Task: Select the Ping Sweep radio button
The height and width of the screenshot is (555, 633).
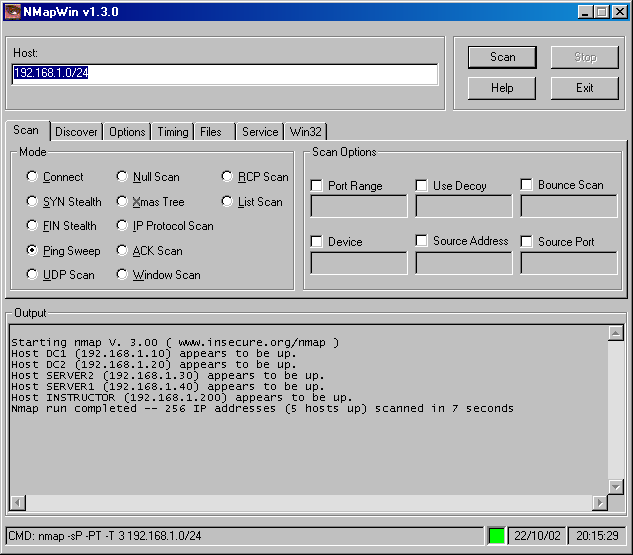Action: (32, 250)
